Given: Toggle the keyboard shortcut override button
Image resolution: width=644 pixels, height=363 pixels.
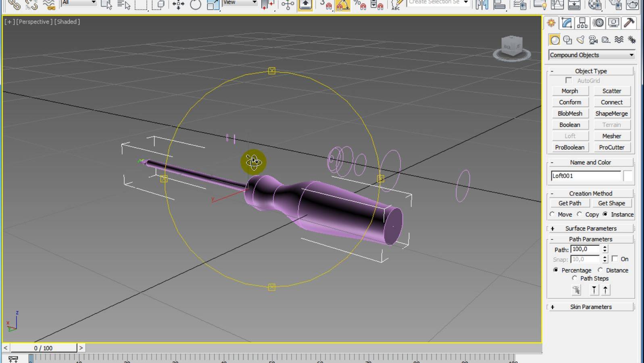Looking at the screenshot, I should point(305,4).
